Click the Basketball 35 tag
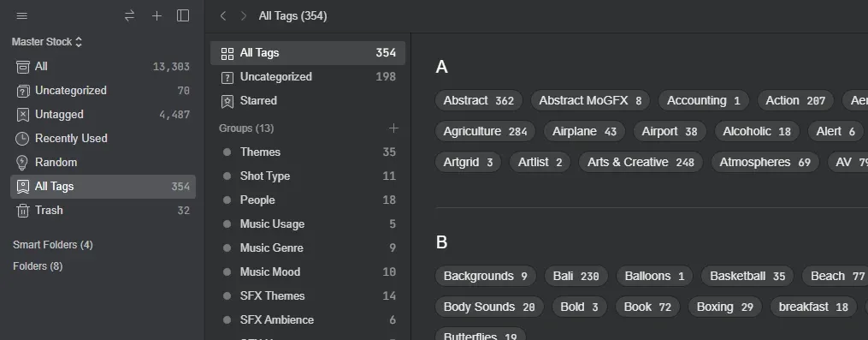868x340 pixels. coord(747,276)
